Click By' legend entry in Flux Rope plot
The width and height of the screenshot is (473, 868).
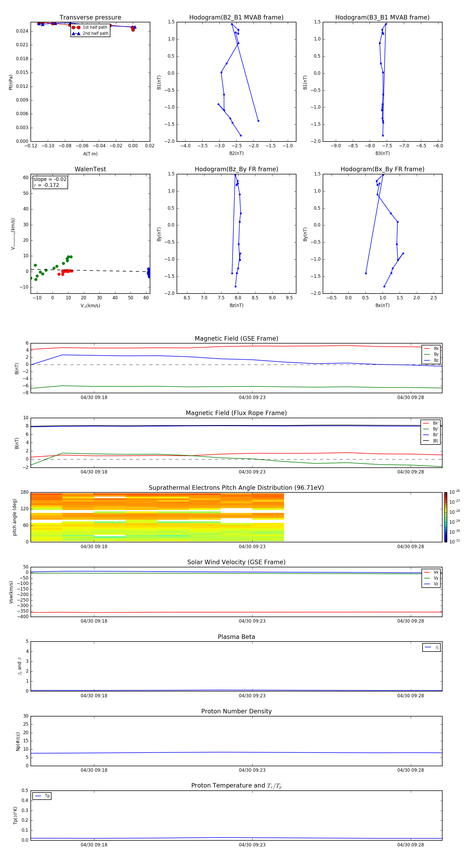(x=431, y=429)
